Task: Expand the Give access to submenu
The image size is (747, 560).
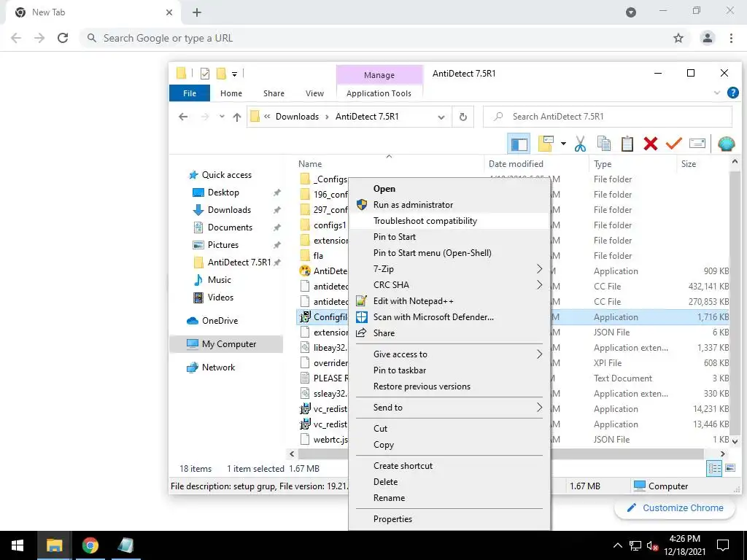Action: tap(449, 354)
